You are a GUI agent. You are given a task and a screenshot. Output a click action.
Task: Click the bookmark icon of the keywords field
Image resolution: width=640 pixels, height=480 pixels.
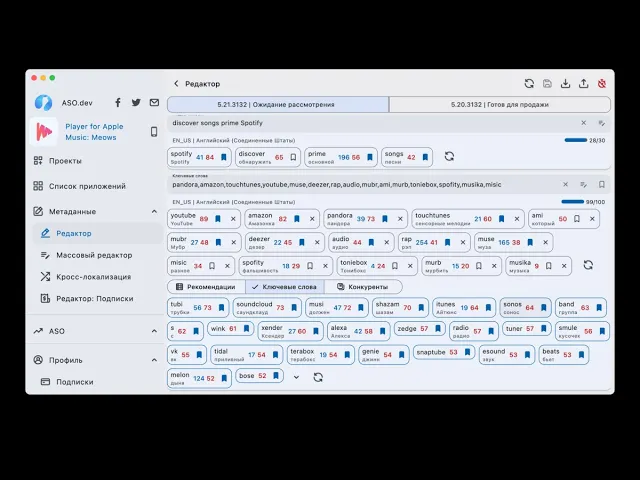click(x=602, y=184)
